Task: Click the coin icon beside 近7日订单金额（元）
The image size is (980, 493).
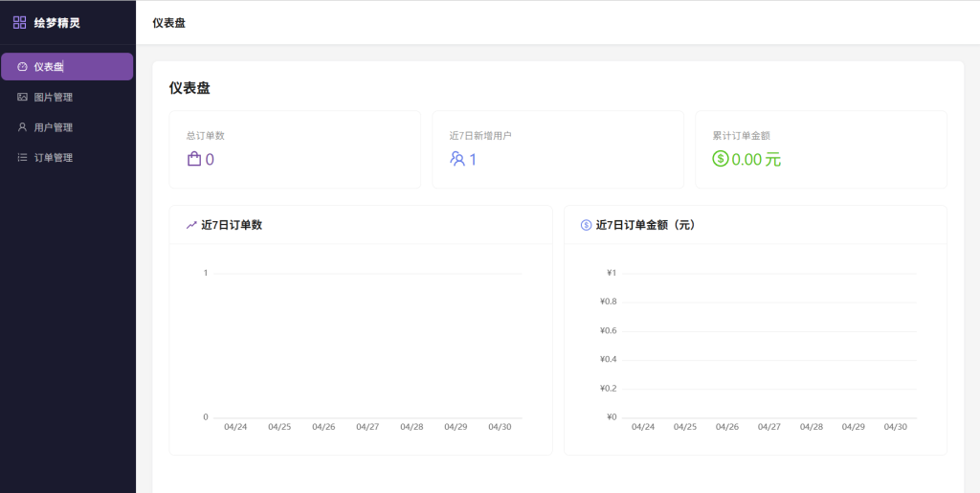Action: point(586,225)
